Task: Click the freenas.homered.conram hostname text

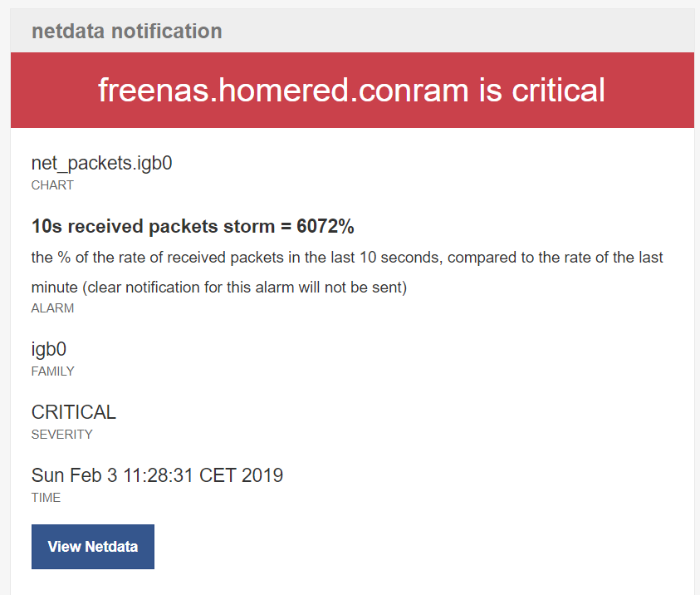Action: point(284,90)
